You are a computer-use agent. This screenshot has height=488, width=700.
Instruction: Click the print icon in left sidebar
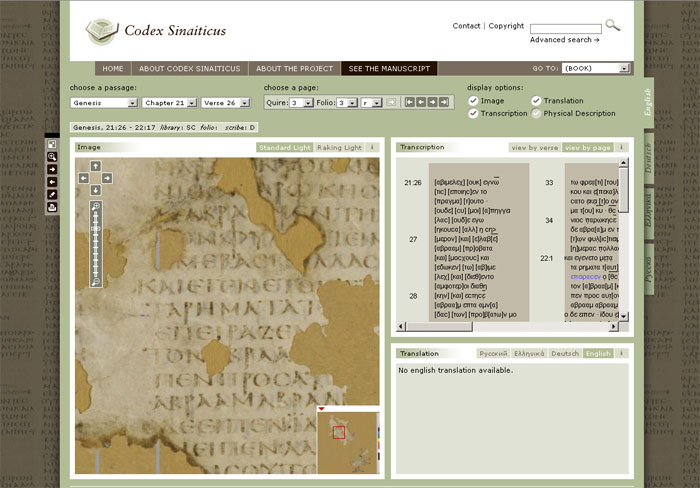tap(51, 207)
